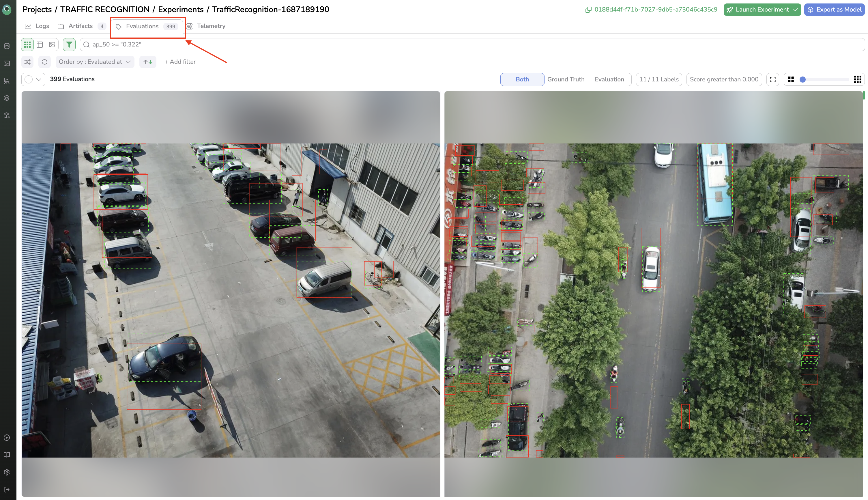Show Ground Truth annotations only
The height and width of the screenshot is (500, 868).
566,79
